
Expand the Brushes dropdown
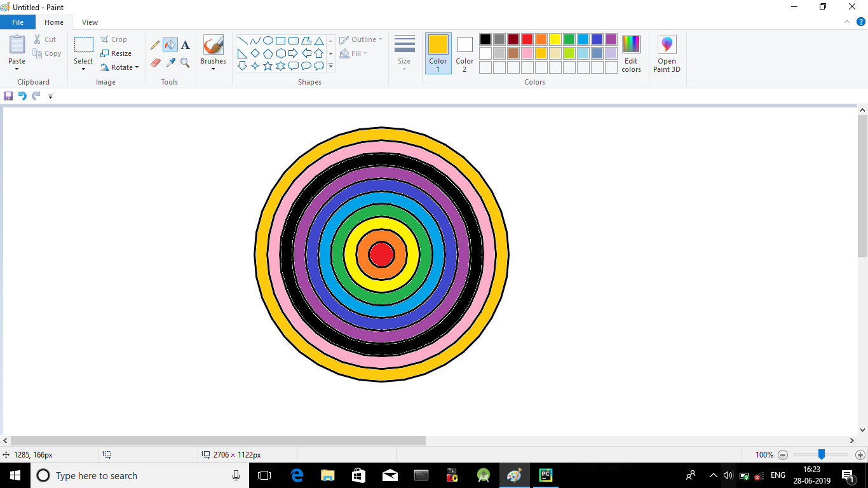click(x=213, y=69)
